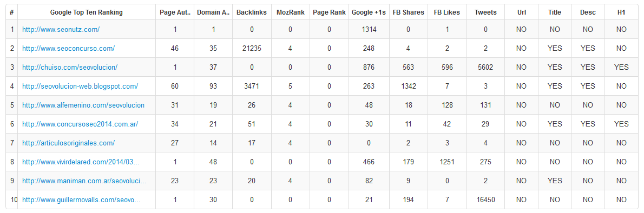Sort by the Tweets column header
This screenshot has height=213, width=644.
pyautogui.click(x=485, y=12)
